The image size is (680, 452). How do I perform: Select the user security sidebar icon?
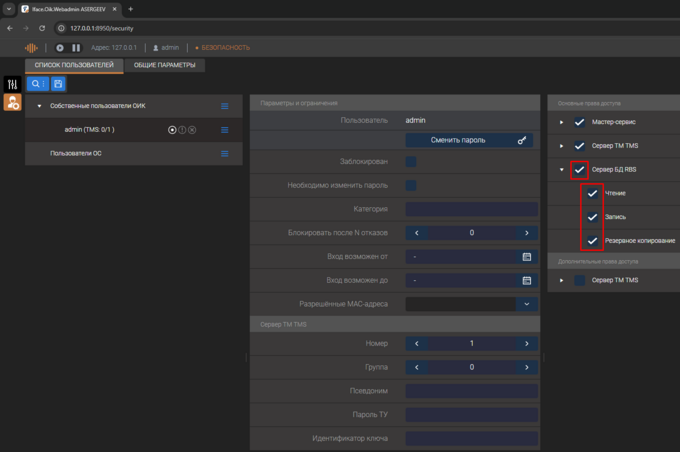tap(12, 102)
